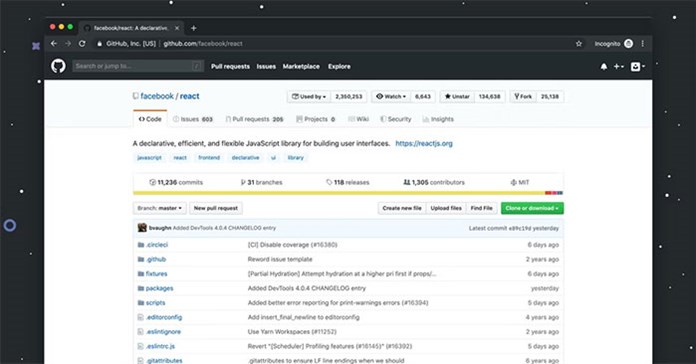View the 11,236 commits
This screenshot has height=364, width=696.
tap(176, 182)
